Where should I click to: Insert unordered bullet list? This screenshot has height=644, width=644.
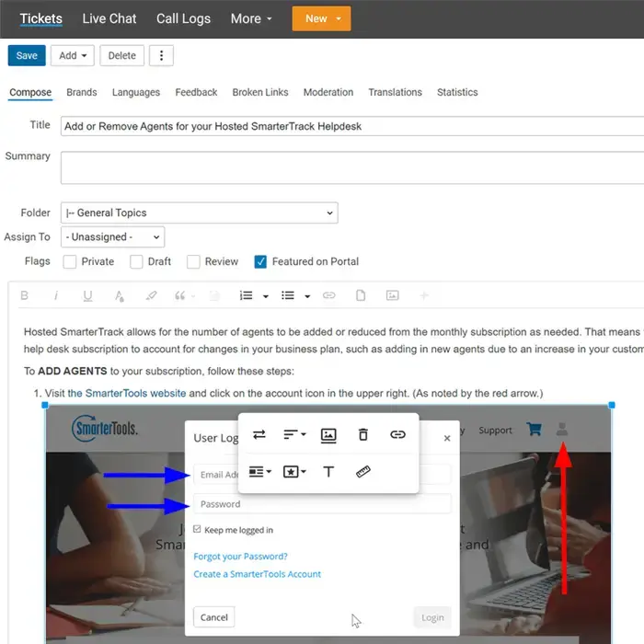(x=287, y=295)
